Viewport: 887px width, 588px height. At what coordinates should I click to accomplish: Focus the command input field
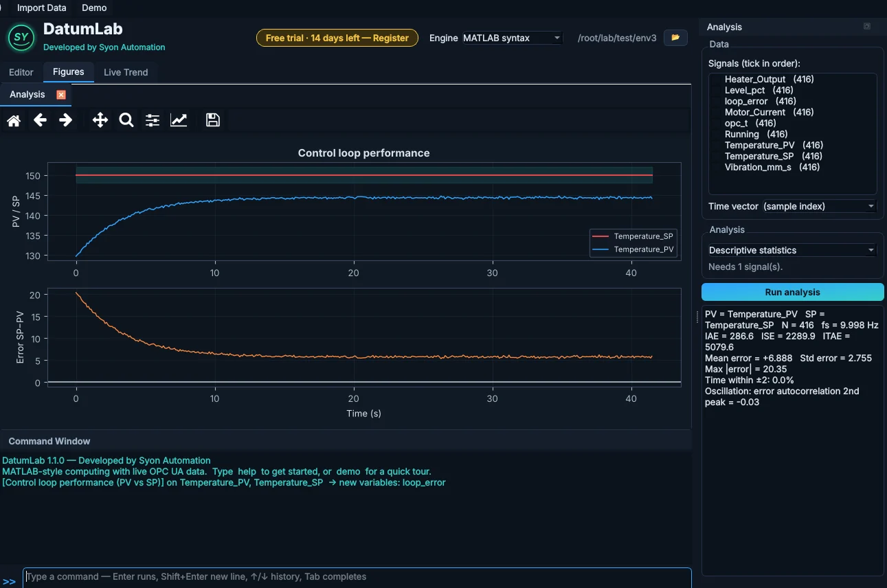357,577
